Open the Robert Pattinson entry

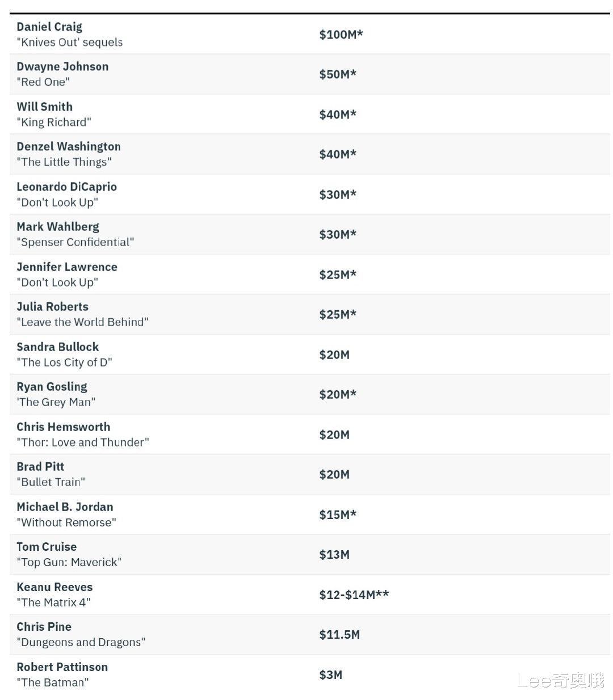click(x=62, y=667)
